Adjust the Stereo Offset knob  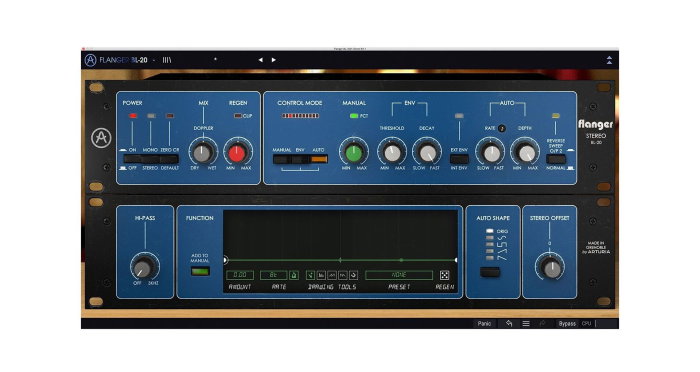pyautogui.click(x=552, y=268)
